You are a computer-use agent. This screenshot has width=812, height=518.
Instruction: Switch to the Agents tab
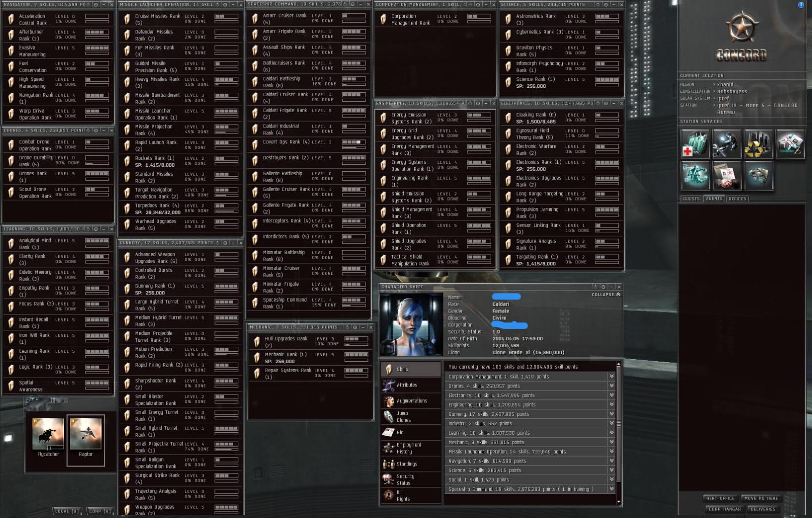click(x=714, y=198)
